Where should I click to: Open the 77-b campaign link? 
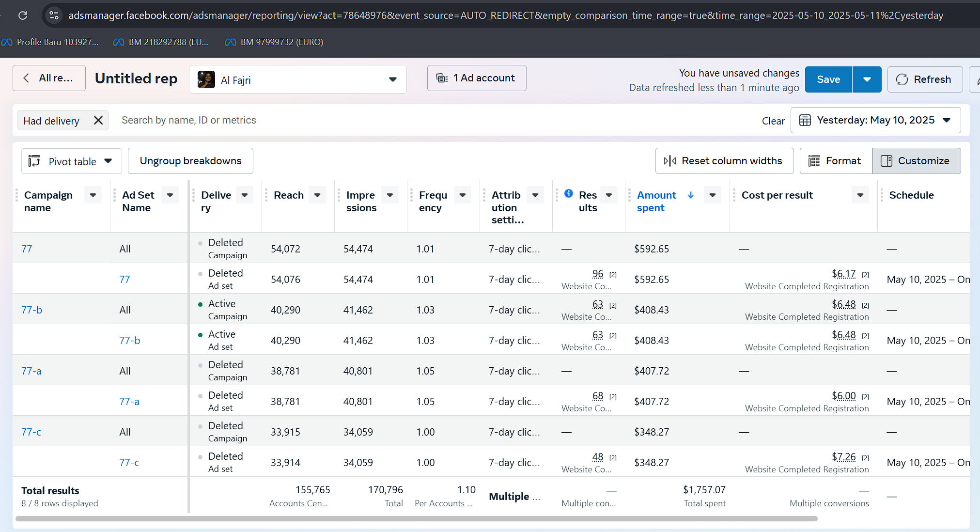[32, 310]
